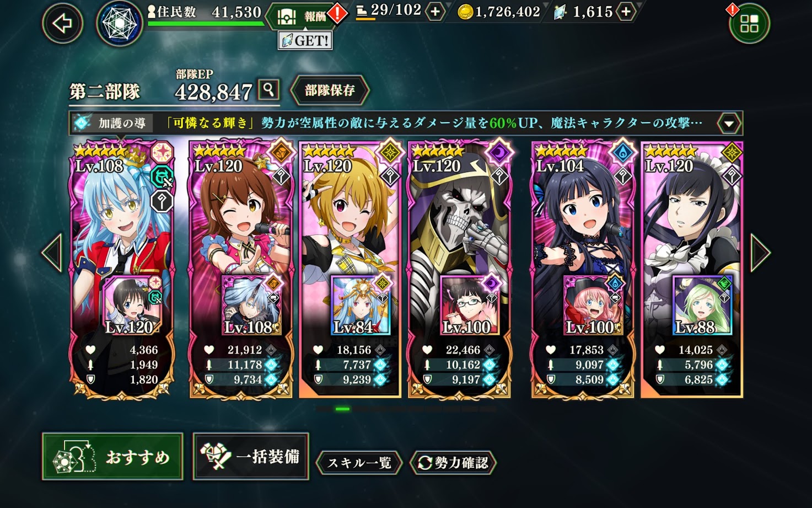Click the おすすめ recommend button
The height and width of the screenshot is (508, 812).
pyautogui.click(x=113, y=457)
